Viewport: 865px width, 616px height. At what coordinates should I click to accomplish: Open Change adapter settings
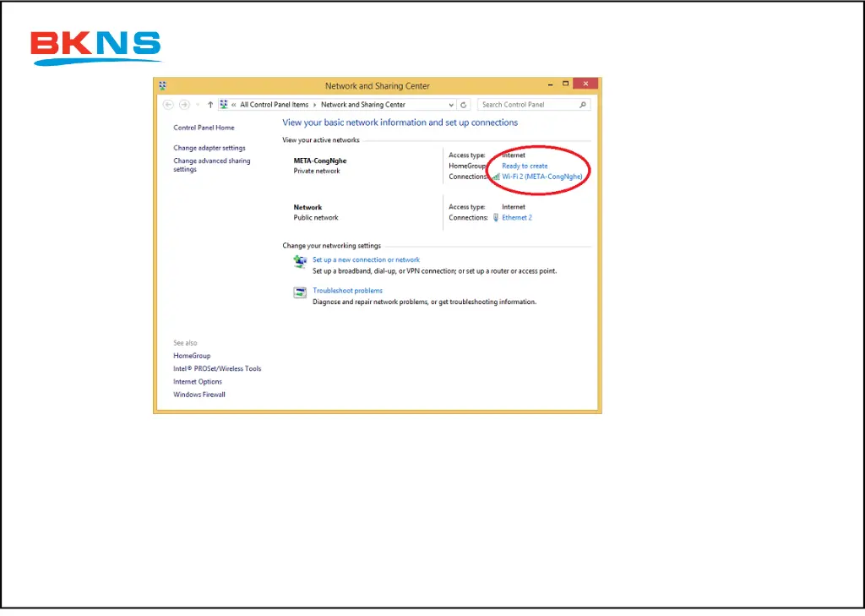209,148
